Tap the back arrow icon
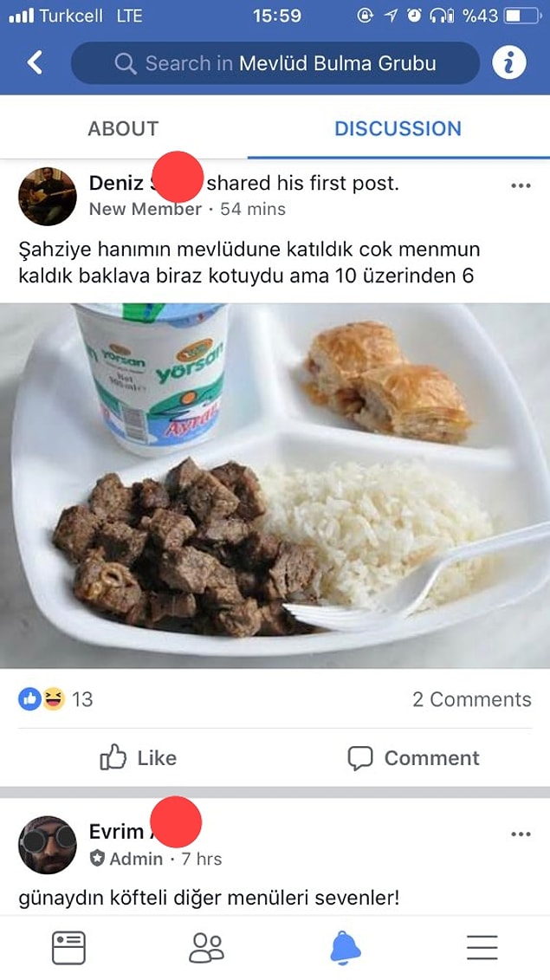Viewport: 550px width, 980px height. pyautogui.click(x=35, y=62)
